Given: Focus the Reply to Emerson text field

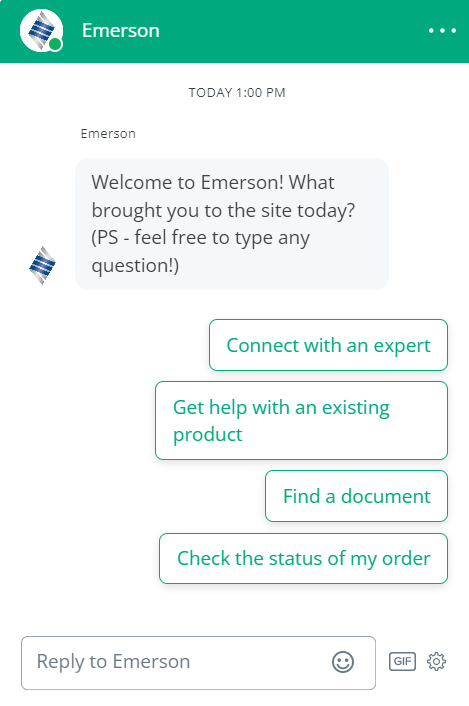Looking at the screenshot, I should coord(198,663).
